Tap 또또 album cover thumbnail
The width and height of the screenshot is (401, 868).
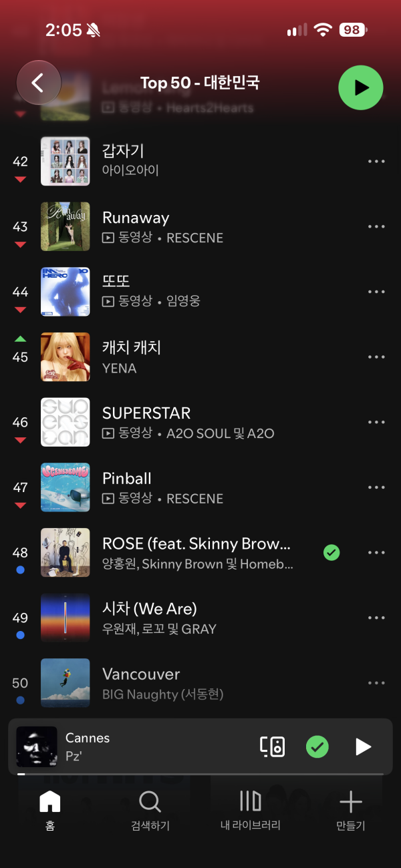tap(65, 292)
